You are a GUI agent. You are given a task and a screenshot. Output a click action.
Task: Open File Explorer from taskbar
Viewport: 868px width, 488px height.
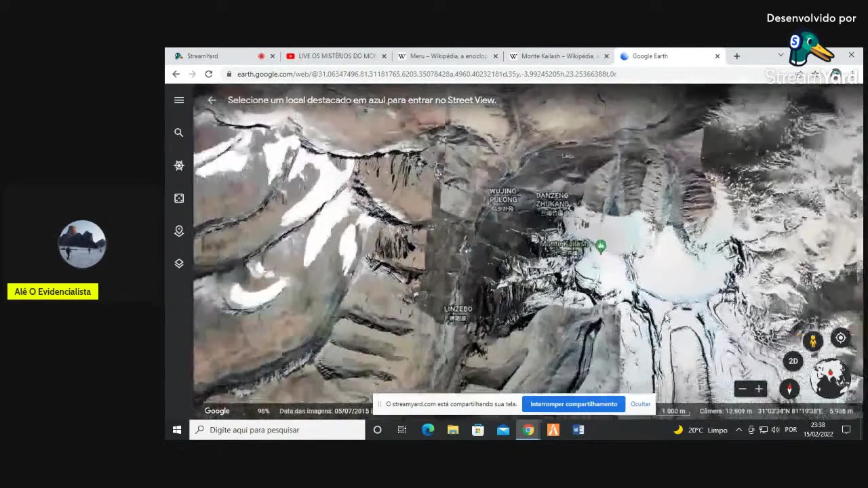coord(453,430)
